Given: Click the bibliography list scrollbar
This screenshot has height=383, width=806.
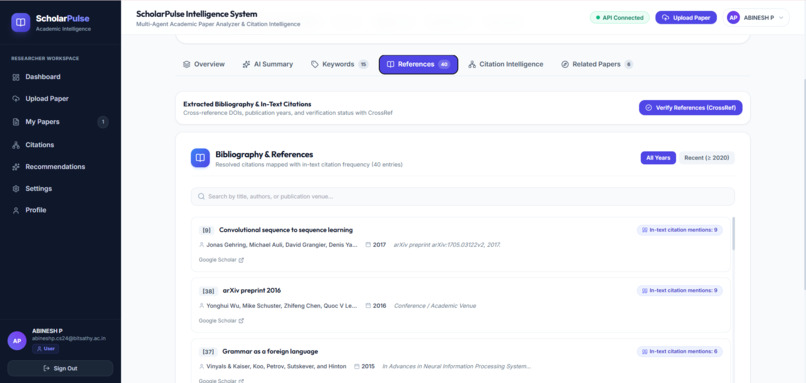Looking at the screenshot, I should pyautogui.click(x=733, y=234).
